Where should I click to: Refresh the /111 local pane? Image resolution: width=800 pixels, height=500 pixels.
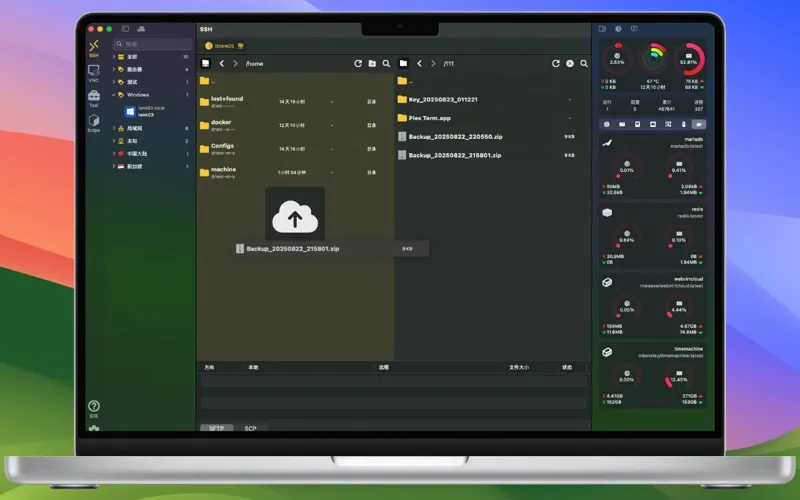point(556,63)
